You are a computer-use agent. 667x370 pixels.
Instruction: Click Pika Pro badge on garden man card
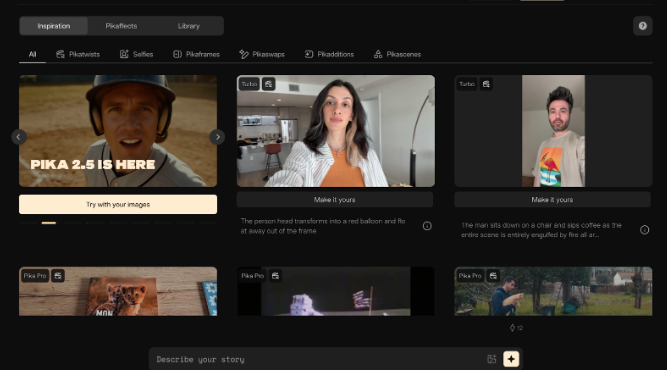click(470, 276)
